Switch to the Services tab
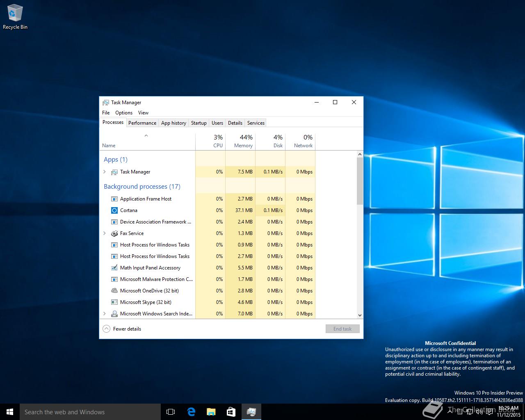525x420 pixels. click(x=256, y=123)
